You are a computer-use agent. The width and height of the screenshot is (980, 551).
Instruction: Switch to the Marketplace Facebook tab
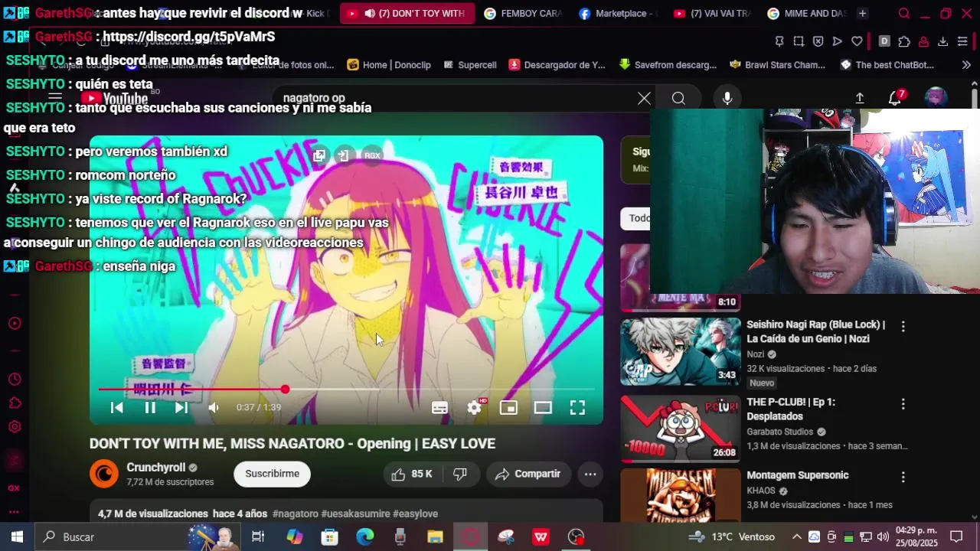click(617, 13)
